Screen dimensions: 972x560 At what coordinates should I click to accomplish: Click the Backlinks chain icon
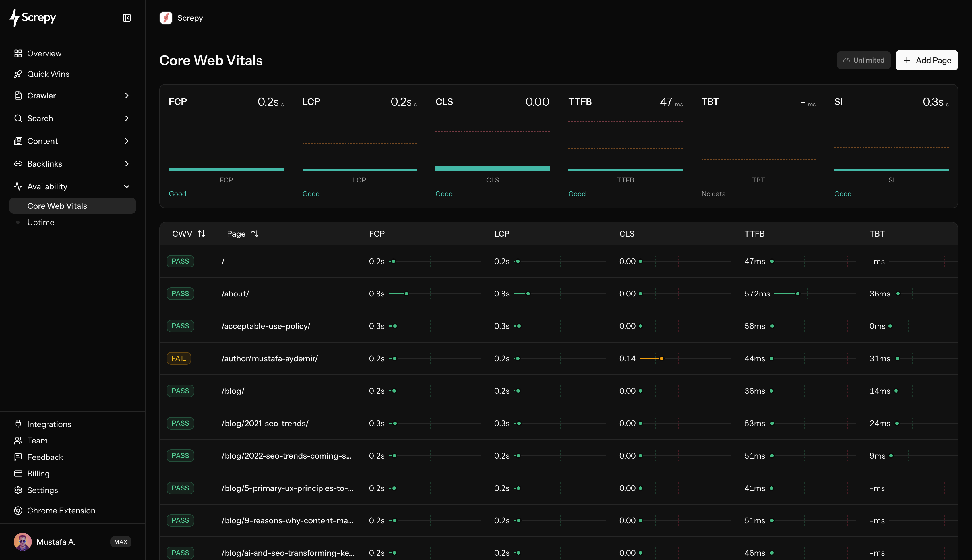click(x=18, y=164)
